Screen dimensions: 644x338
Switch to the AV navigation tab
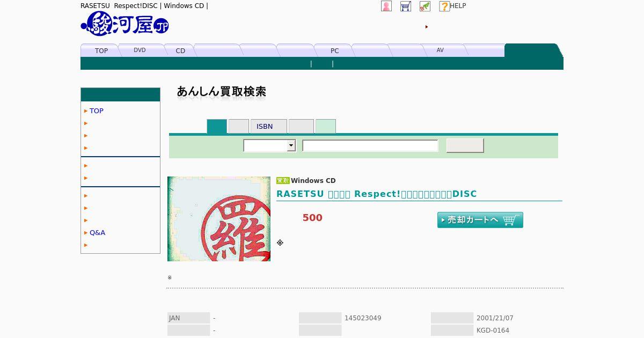pos(440,50)
